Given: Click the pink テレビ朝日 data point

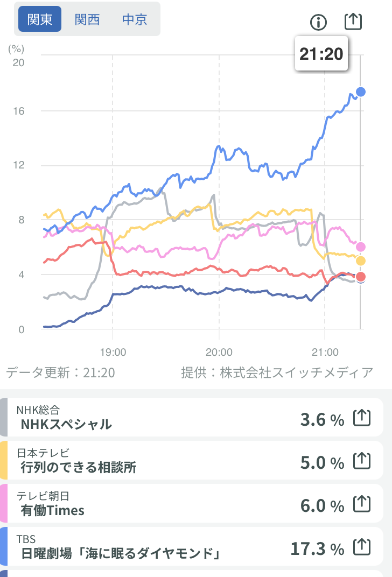Looking at the screenshot, I should [x=361, y=247].
